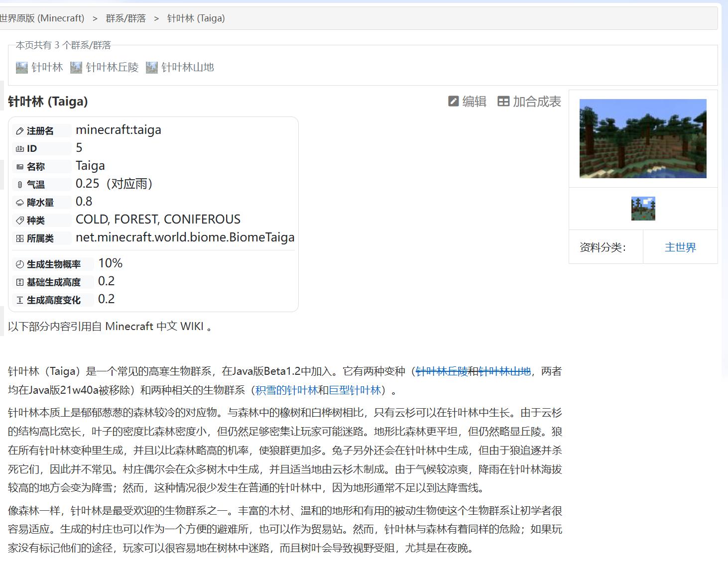This screenshot has height=566, width=728.
Task: Click COLD, FOREST, CONIFEROUS type value
Action: click(x=158, y=220)
